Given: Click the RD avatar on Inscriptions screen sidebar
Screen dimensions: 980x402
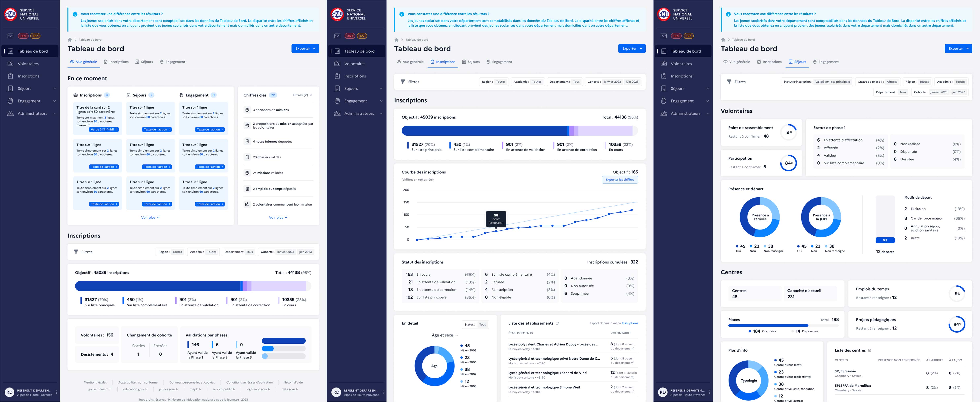Looking at the screenshot, I should point(336,392).
